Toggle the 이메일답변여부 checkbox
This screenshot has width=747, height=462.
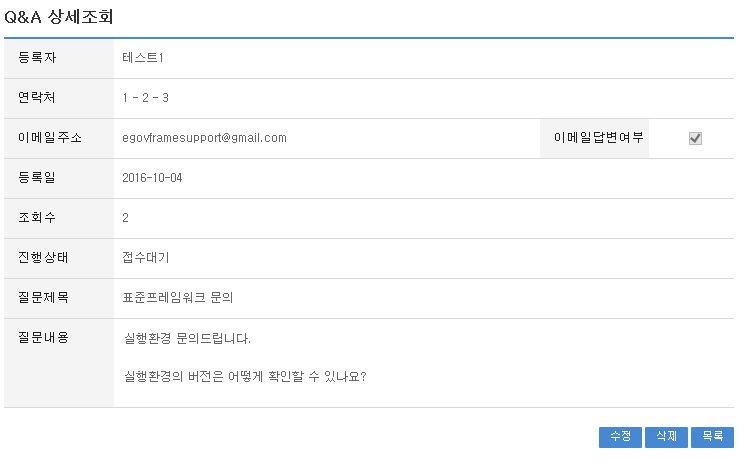(x=695, y=139)
